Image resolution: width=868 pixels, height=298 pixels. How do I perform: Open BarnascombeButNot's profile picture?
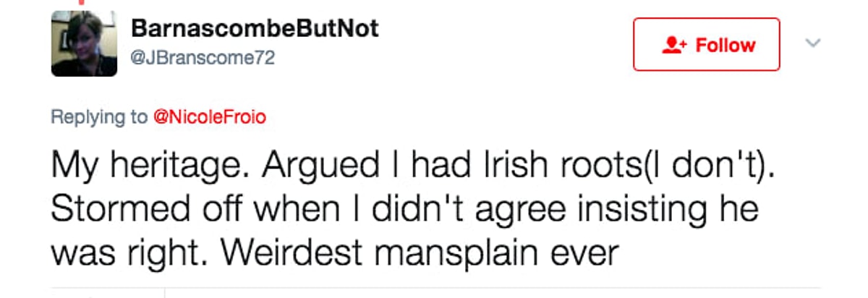84,44
